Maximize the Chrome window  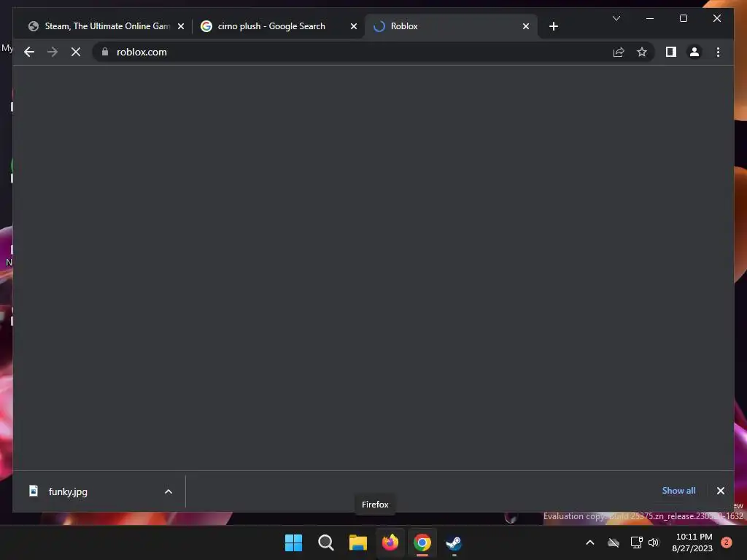point(683,18)
